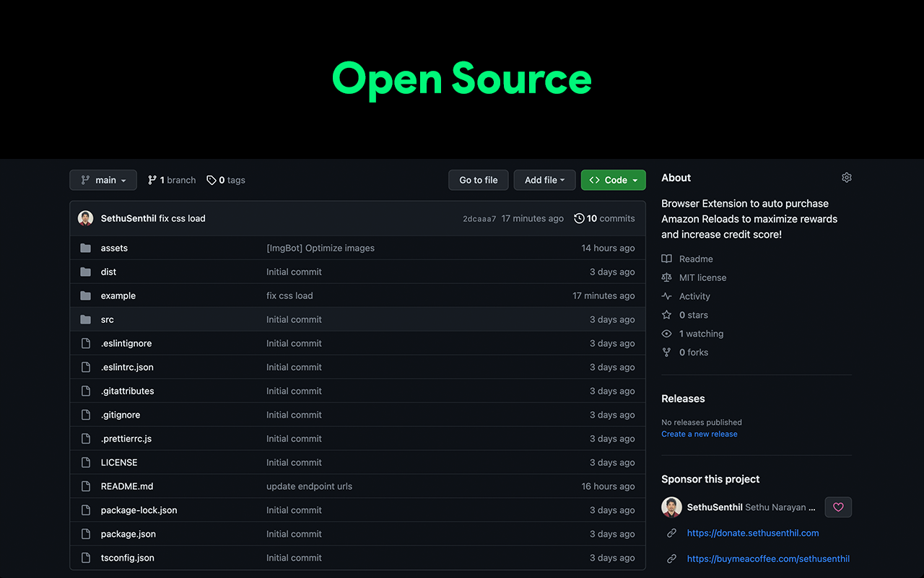Open the LICENSE file name
The image size is (924, 578).
point(119,462)
